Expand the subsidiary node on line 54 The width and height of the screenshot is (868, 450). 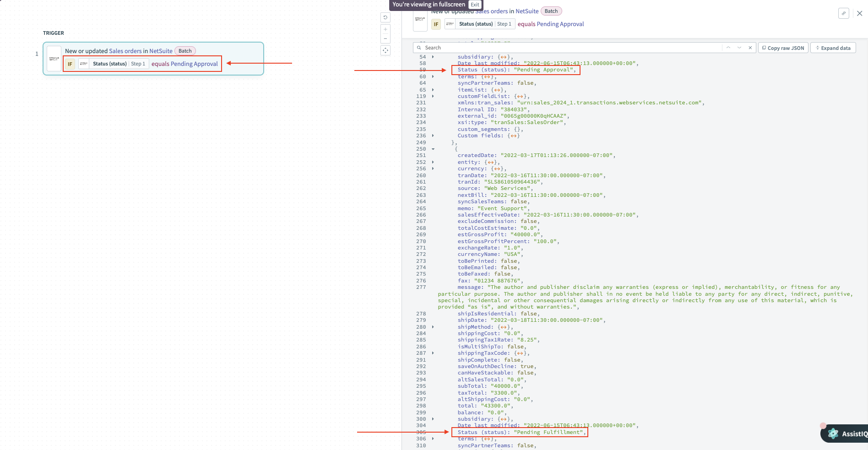click(433, 57)
